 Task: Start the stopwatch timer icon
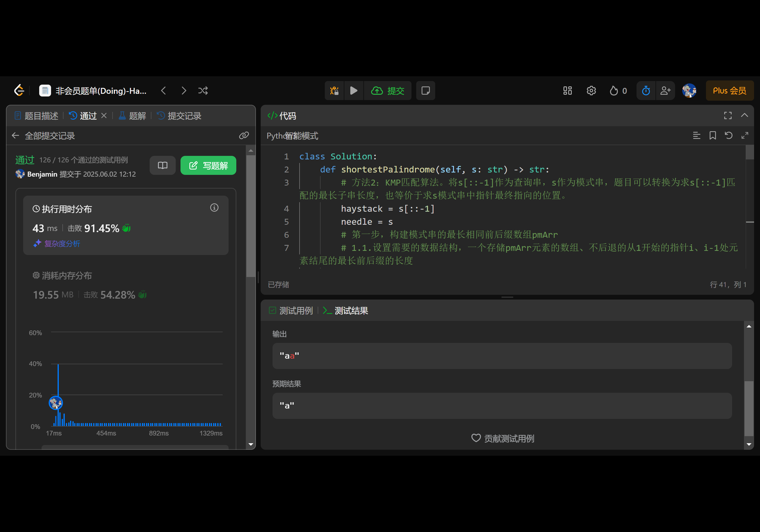tap(645, 90)
